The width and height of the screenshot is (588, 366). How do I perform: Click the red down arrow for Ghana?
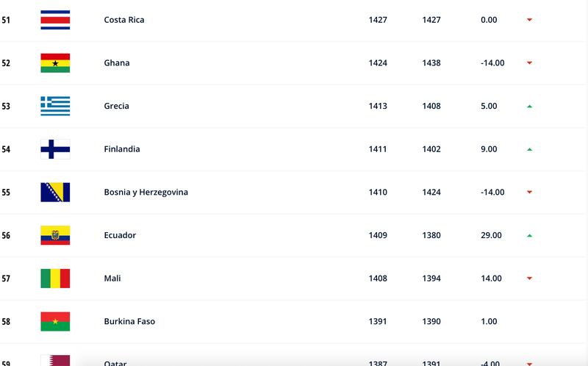click(529, 63)
